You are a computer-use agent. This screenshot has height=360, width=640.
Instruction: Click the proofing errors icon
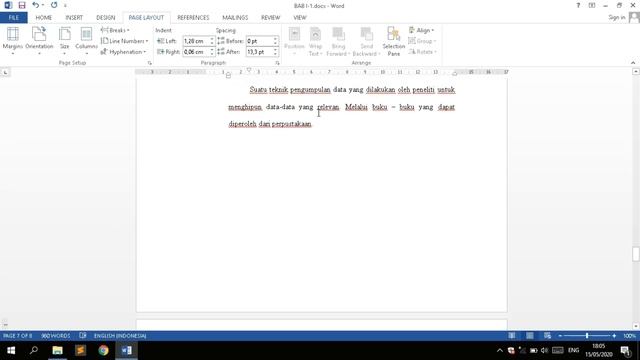[x=83, y=336]
